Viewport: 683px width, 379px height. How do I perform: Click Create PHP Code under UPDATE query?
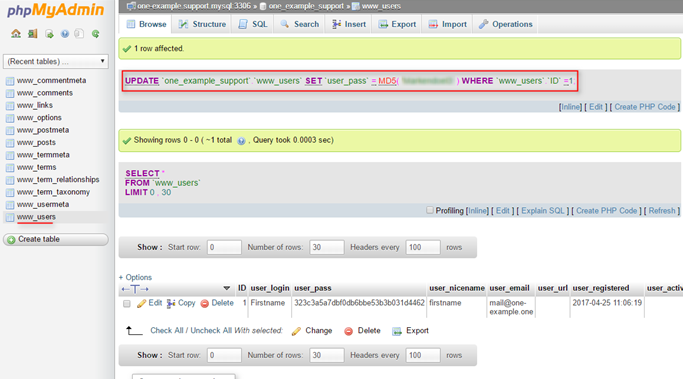645,107
